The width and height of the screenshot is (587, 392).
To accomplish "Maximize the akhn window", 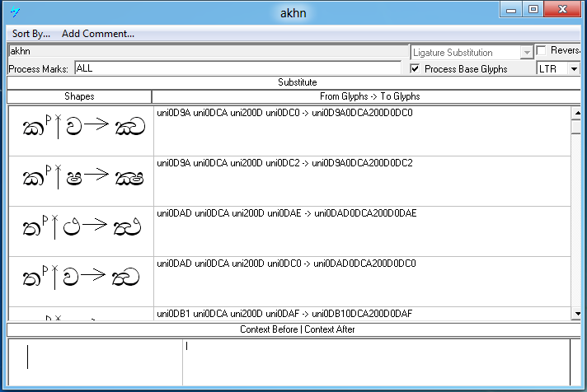I will coord(533,10).
